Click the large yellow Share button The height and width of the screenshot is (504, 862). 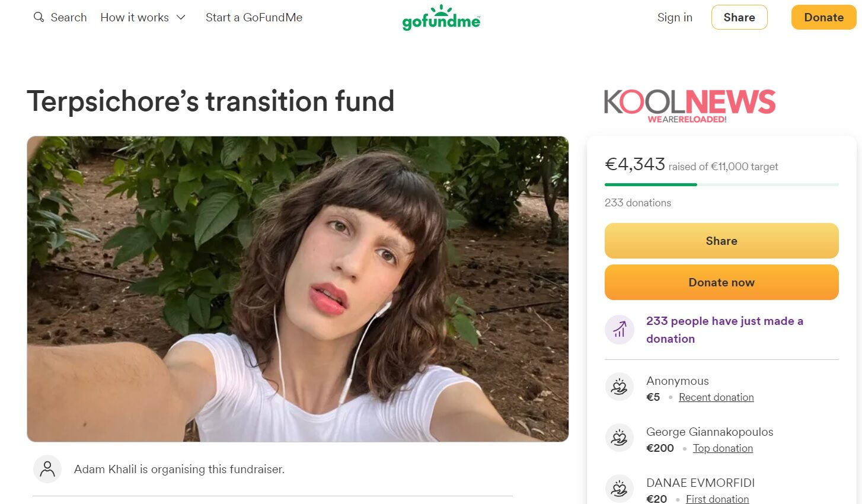pos(721,241)
